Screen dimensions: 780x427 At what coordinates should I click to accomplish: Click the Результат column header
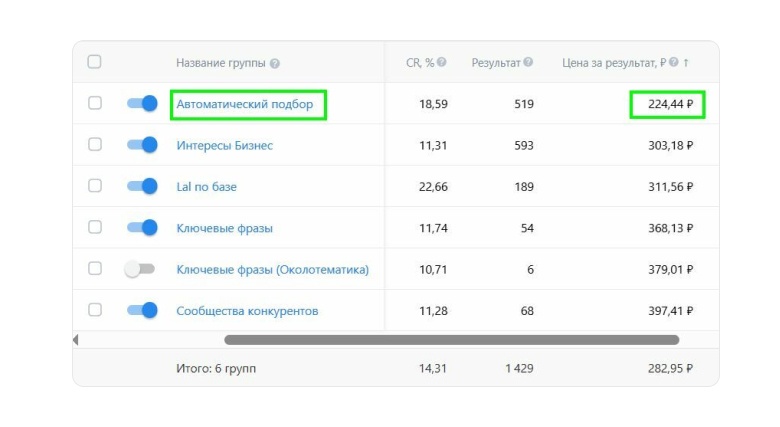pos(496,63)
